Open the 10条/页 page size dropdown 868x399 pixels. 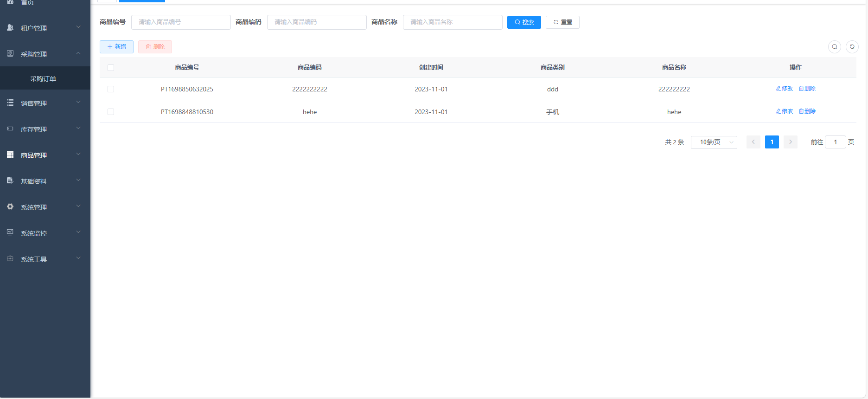click(x=714, y=142)
